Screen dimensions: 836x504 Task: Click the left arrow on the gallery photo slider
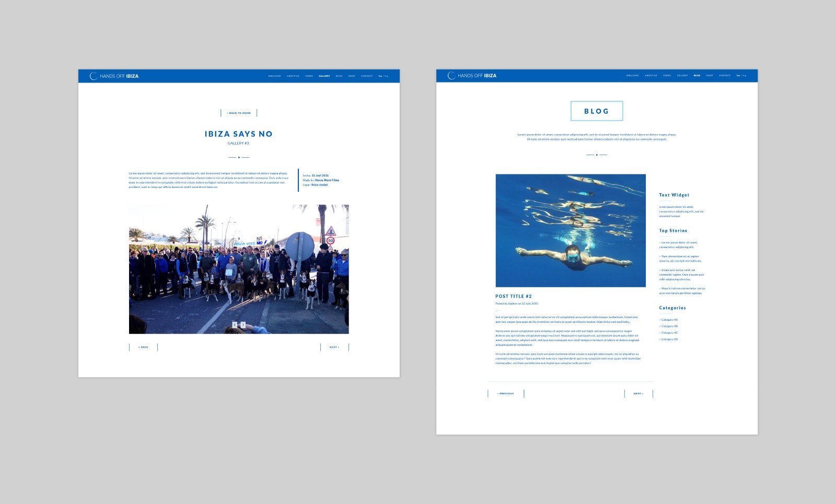[235, 325]
